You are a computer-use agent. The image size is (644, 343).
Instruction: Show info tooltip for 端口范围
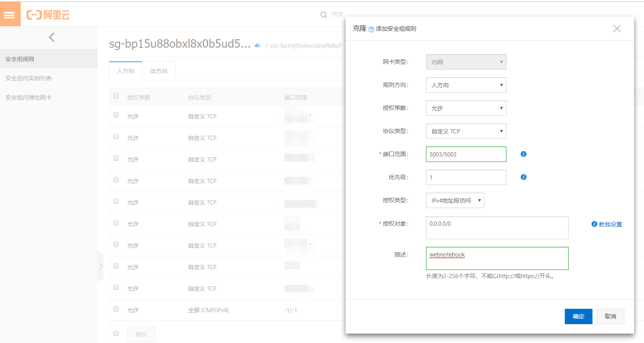[523, 154]
